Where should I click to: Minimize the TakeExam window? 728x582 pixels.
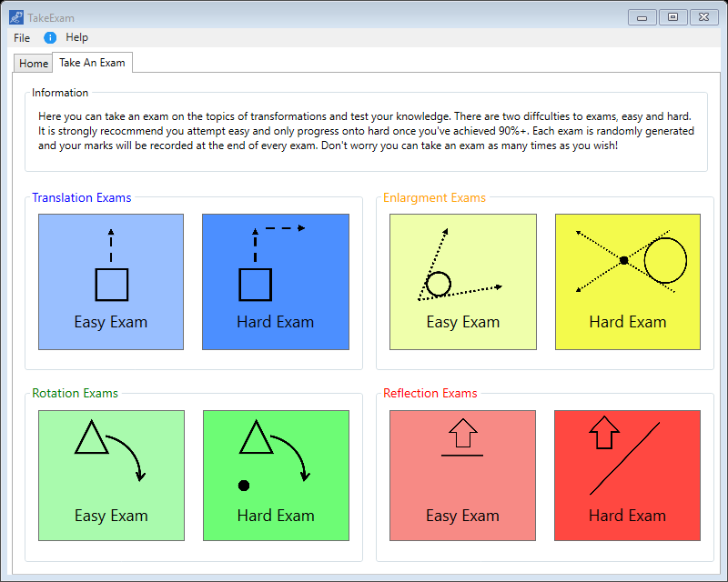642,17
